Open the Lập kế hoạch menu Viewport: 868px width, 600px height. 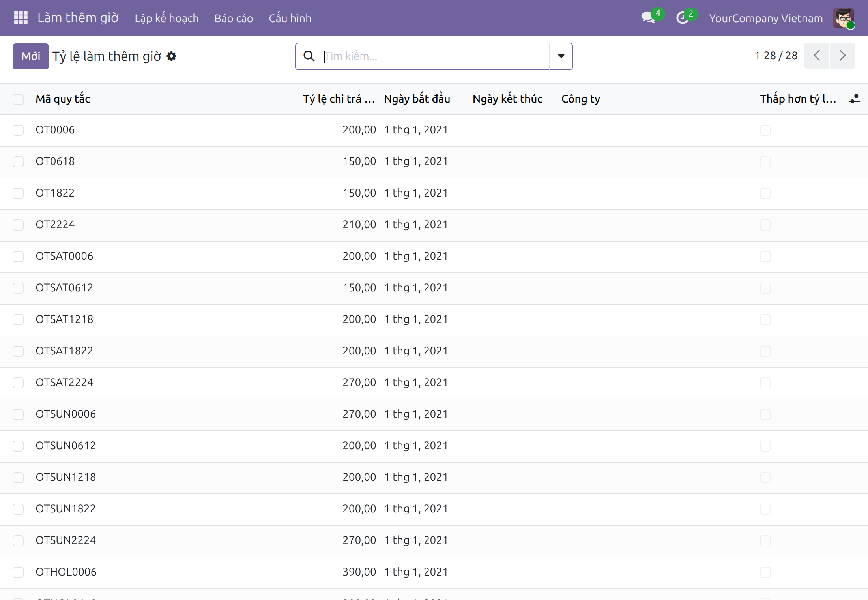coord(166,18)
